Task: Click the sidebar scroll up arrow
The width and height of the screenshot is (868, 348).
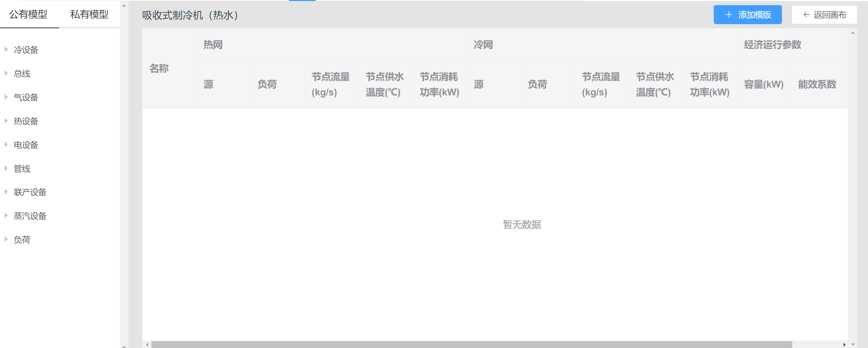Action: (x=124, y=6)
